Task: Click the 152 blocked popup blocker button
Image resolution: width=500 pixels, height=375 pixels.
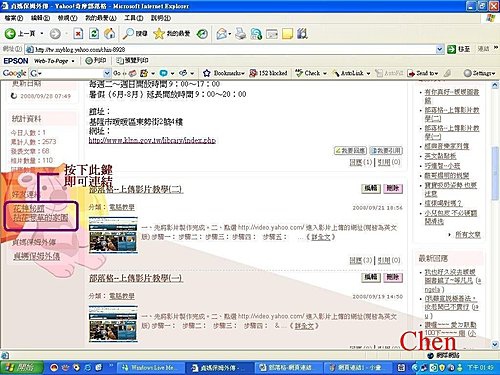Action: tap(269, 73)
